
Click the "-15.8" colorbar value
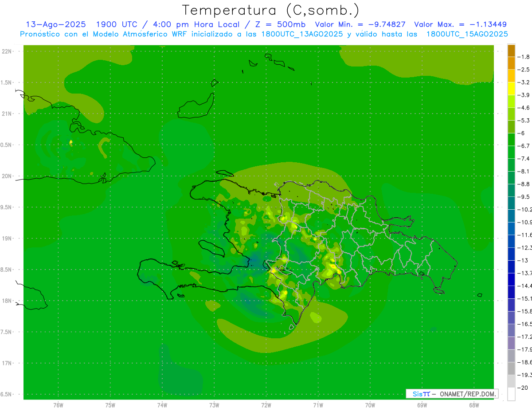[525, 311]
